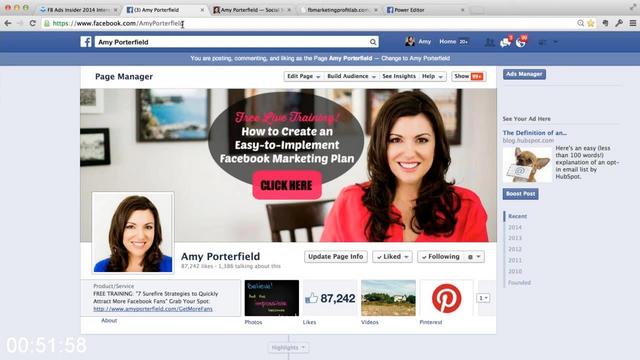640x360 pixels.
Task: Open the Pinterest app tile
Action: tap(447, 298)
